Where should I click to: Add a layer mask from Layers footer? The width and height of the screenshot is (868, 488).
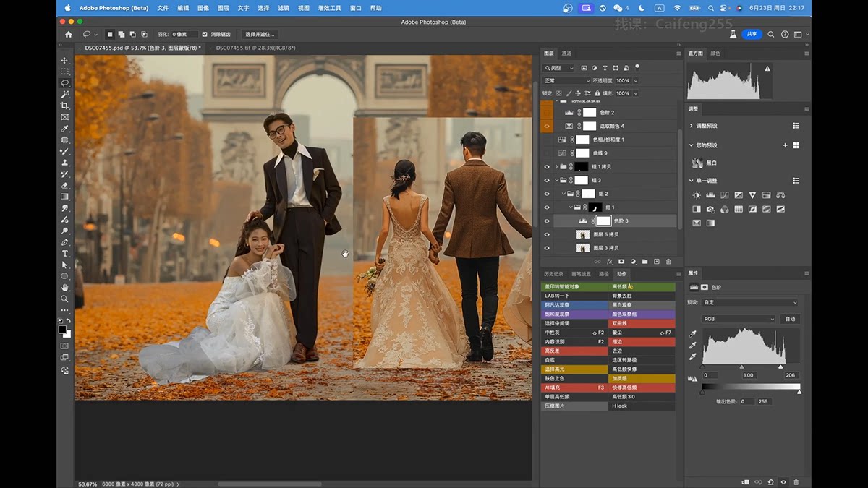click(x=621, y=261)
